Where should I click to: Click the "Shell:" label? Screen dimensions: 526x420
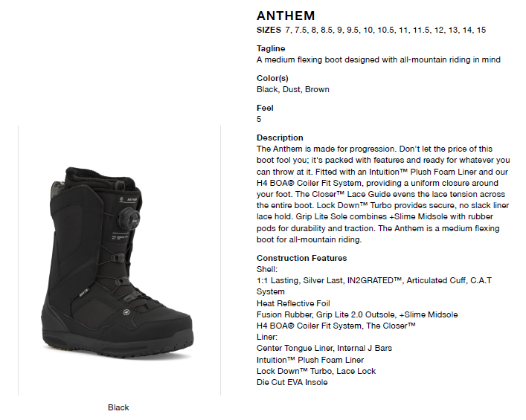[x=267, y=268]
